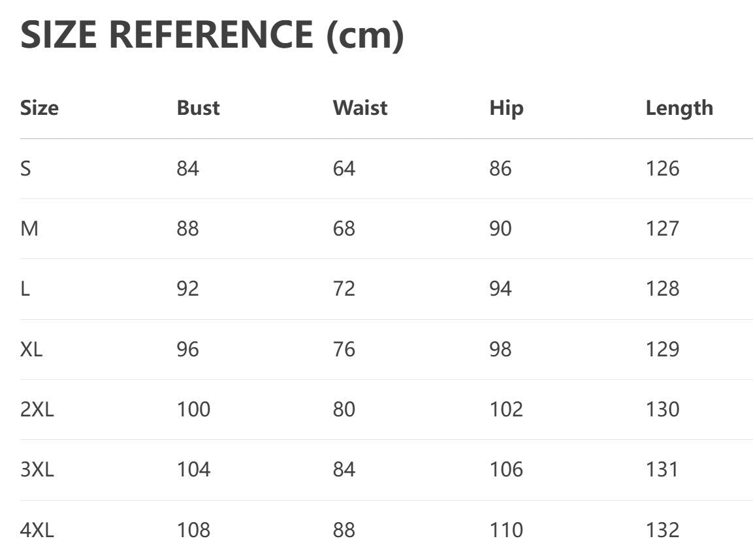This screenshot has width=753, height=560.
Task: Click the bust value 100 for 2XL
Action: pyautogui.click(x=193, y=409)
